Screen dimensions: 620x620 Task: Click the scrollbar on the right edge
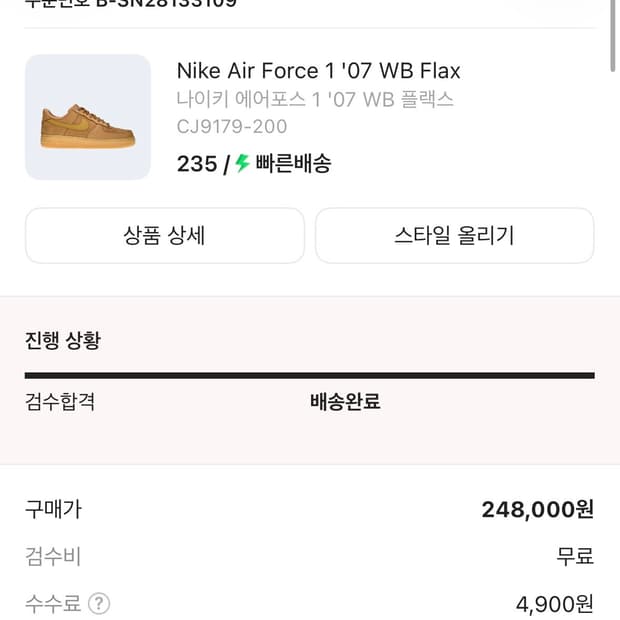point(613,40)
